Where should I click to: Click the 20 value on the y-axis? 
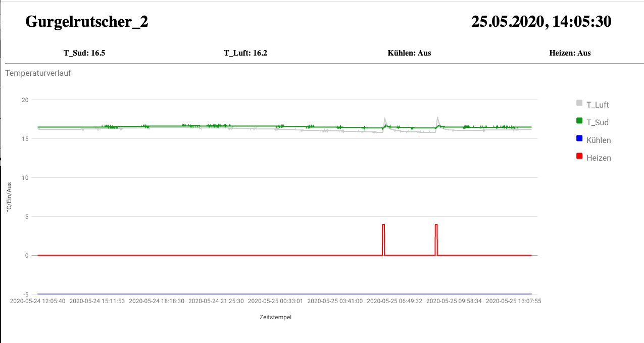(25, 100)
